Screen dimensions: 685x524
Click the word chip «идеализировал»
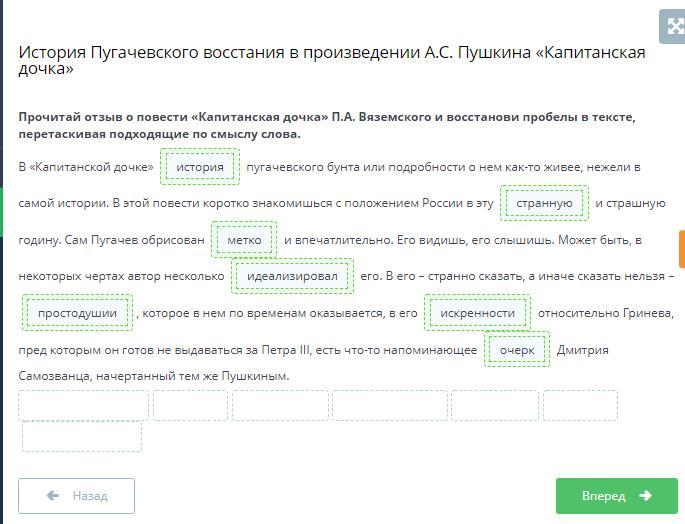pyautogui.click(x=292, y=276)
